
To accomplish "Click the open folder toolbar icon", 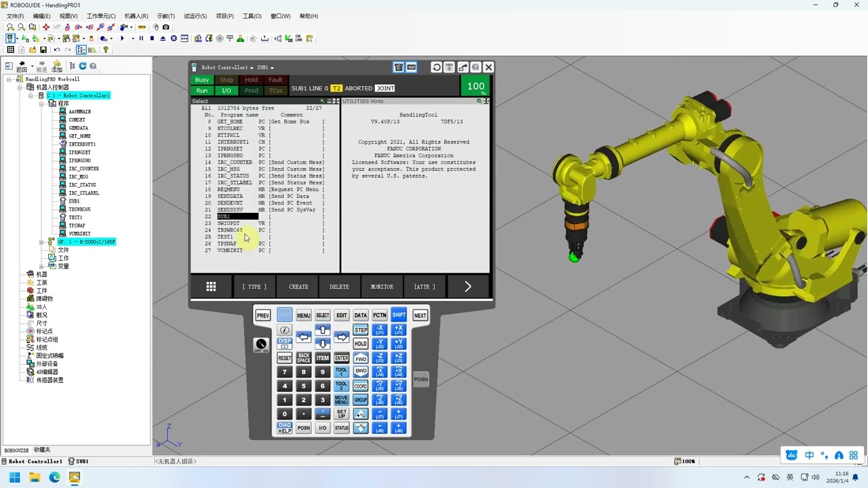I will coord(33,49).
